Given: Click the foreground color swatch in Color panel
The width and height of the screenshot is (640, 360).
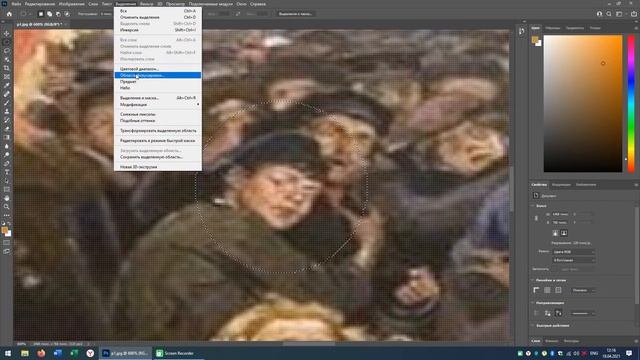Looking at the screenshot, I should tap(535, 40).
